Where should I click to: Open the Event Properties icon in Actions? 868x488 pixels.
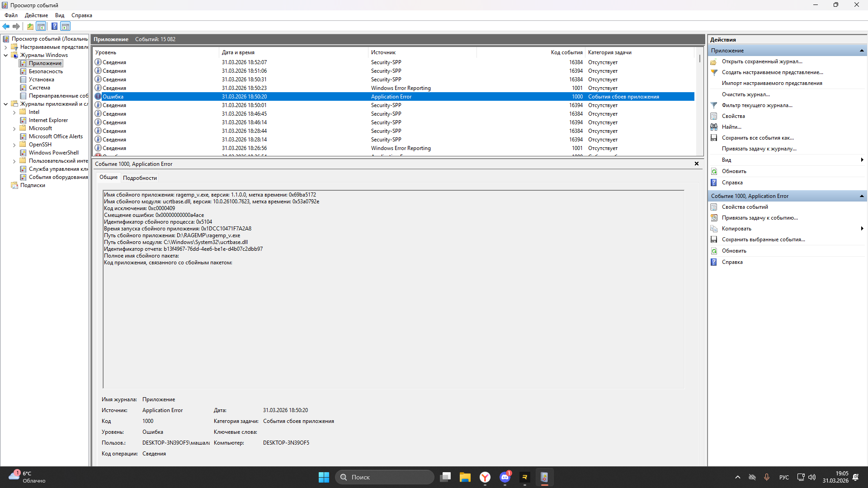(x=714, y=207)
